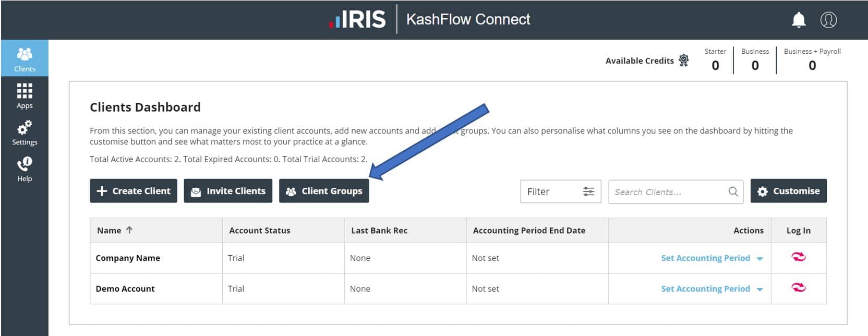Click the Customise columns button
This screenshot has height=336, width=868.
click(788, 191)
